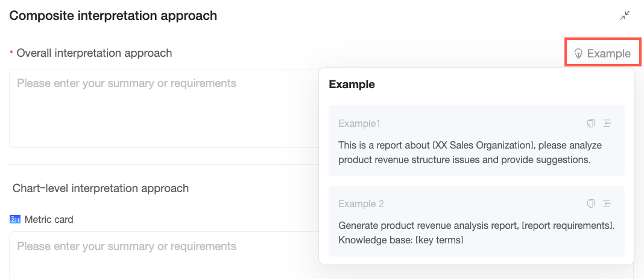Click the Composite interpretation approach title
Image resolution: width=644 pixels, height=279 pixels.
pos(113,16)
